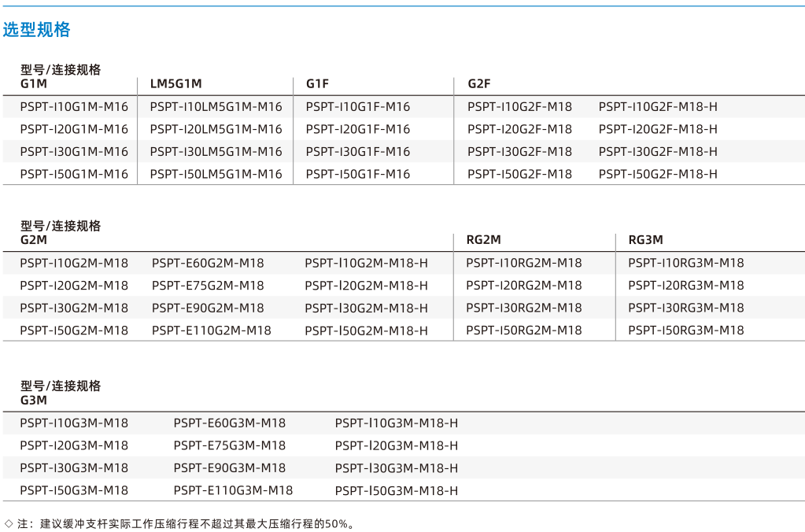Screen dimensions: 805x532
Task: Select model PSPT-E110G3M-M18
Action: (x=233, y=490)
